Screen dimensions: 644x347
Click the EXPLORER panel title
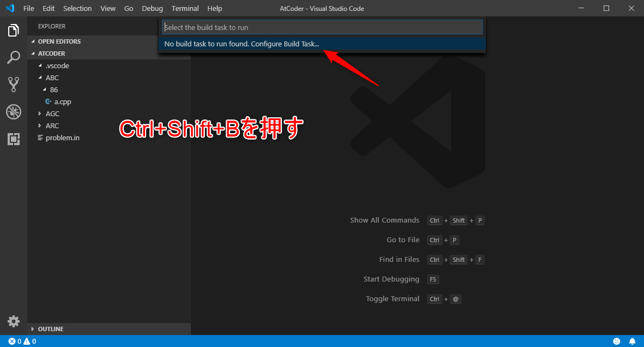tap(52, 26)
